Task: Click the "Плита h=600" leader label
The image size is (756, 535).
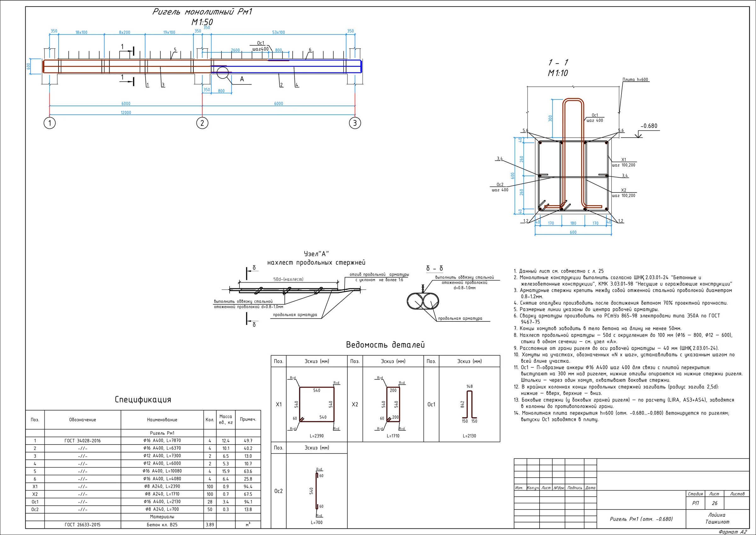Action: 635,79
